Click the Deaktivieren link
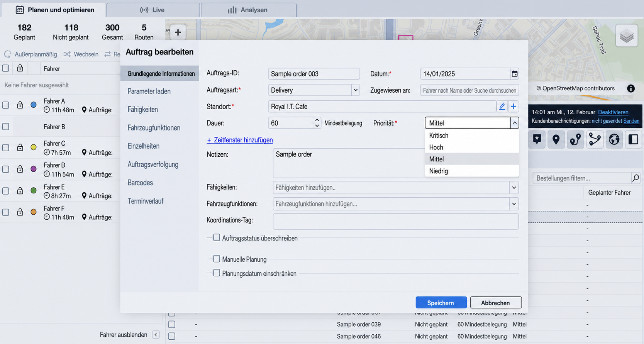 point(613,112)
